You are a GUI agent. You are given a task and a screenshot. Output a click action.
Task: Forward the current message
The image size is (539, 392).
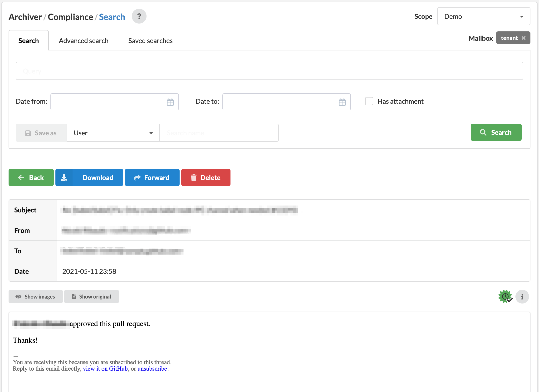pos(152,177)
